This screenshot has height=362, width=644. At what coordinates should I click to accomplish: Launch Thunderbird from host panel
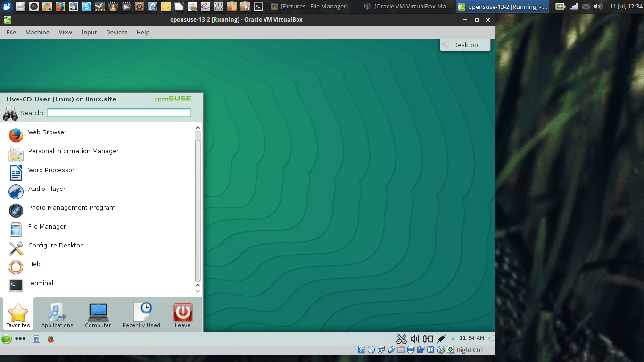73,7
